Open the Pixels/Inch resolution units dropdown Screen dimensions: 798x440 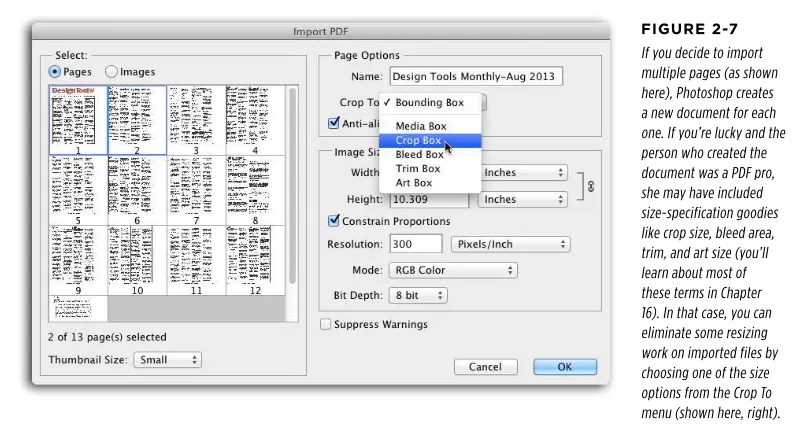510,244
